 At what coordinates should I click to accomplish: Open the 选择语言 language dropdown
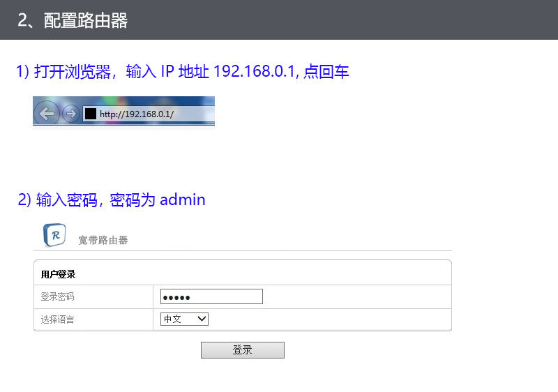click(184, 319)
